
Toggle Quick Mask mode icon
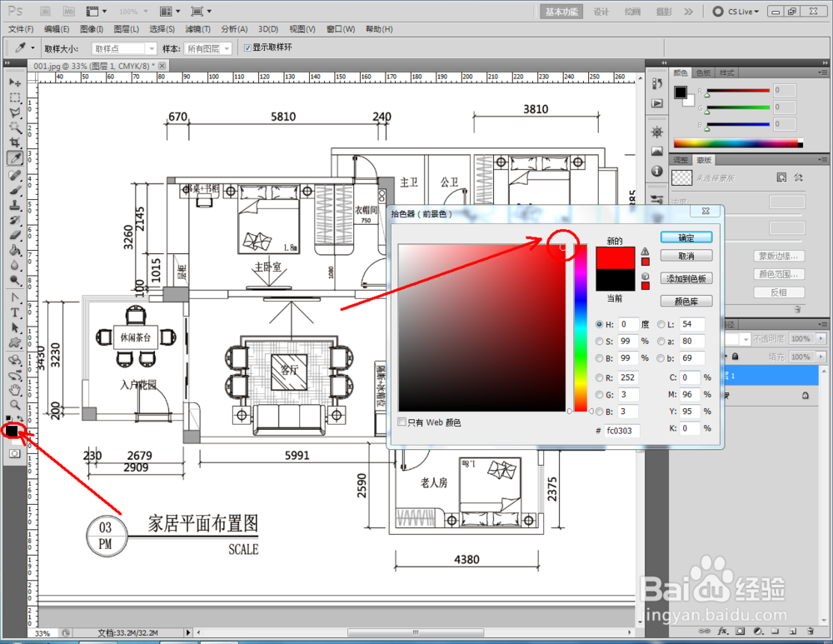click(14, 453)
